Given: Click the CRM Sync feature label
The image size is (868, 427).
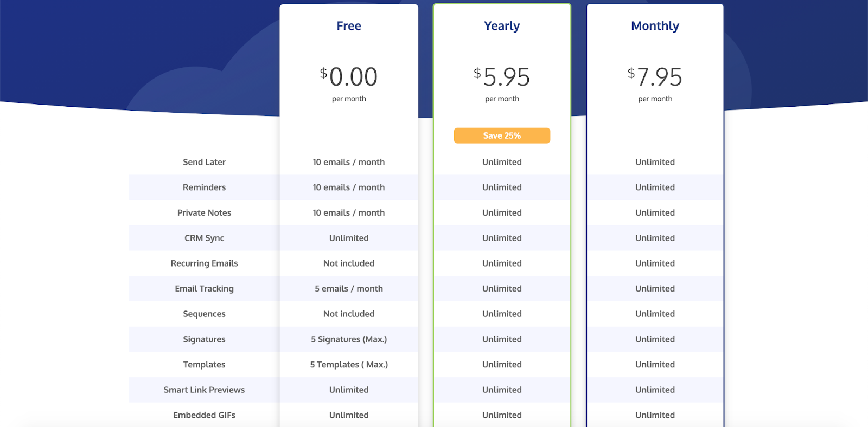Looking at the screenshot, I should pyautogui.click(x=204, y=238).
